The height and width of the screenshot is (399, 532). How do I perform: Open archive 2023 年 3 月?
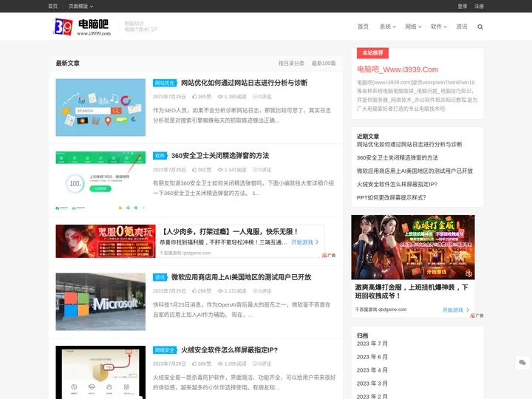click(x=372, y=383)
